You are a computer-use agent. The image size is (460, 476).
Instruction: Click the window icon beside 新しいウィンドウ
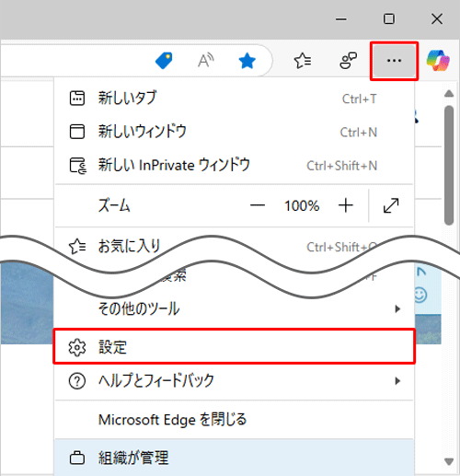(77, 132)
